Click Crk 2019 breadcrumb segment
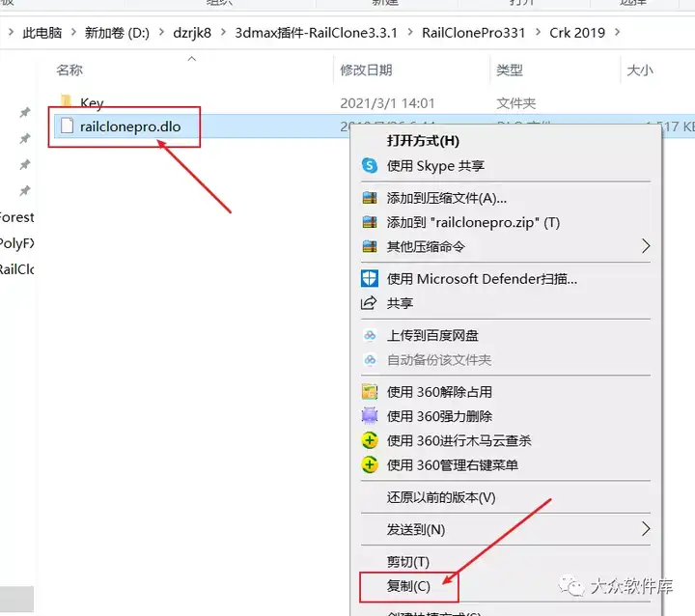 (577, 33)
